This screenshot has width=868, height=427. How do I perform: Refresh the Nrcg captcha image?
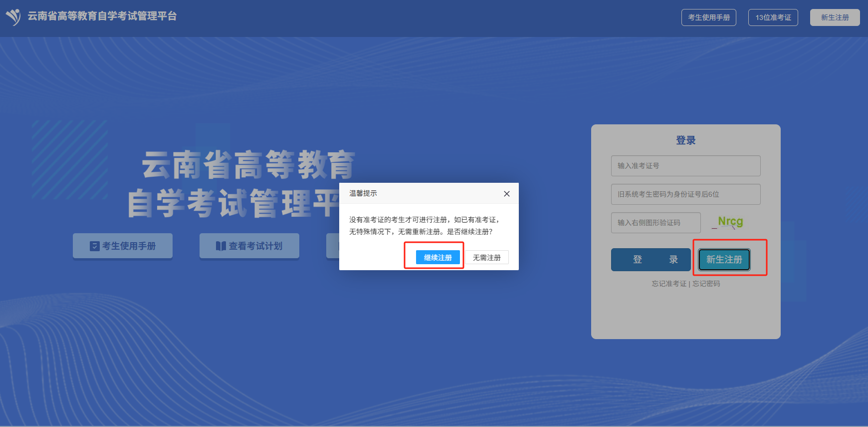pos(728,222)
